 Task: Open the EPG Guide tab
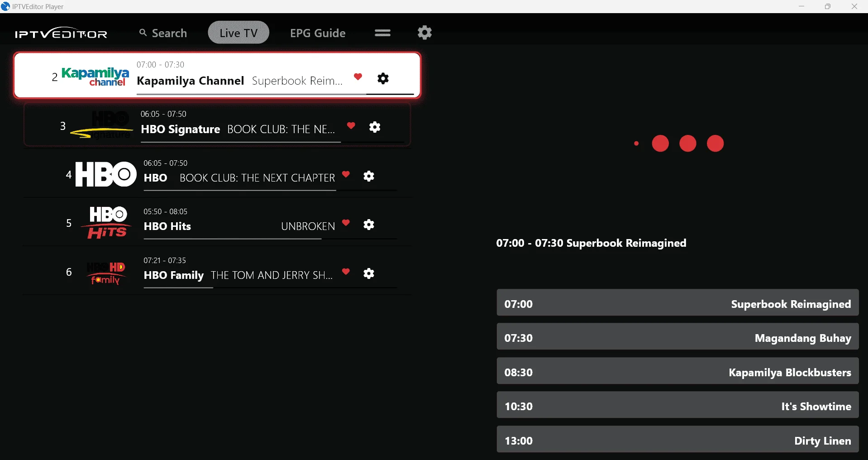tap(318, 33)
